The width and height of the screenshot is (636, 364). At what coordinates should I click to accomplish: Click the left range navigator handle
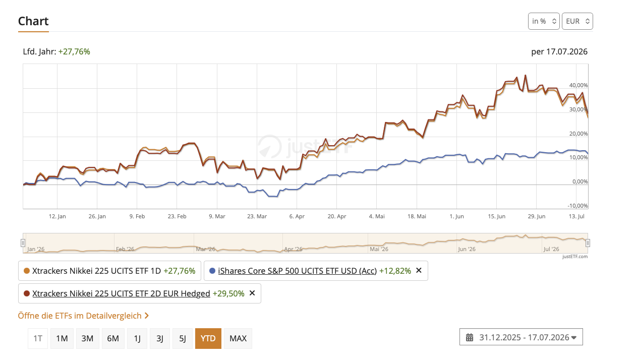coord(23,243)
